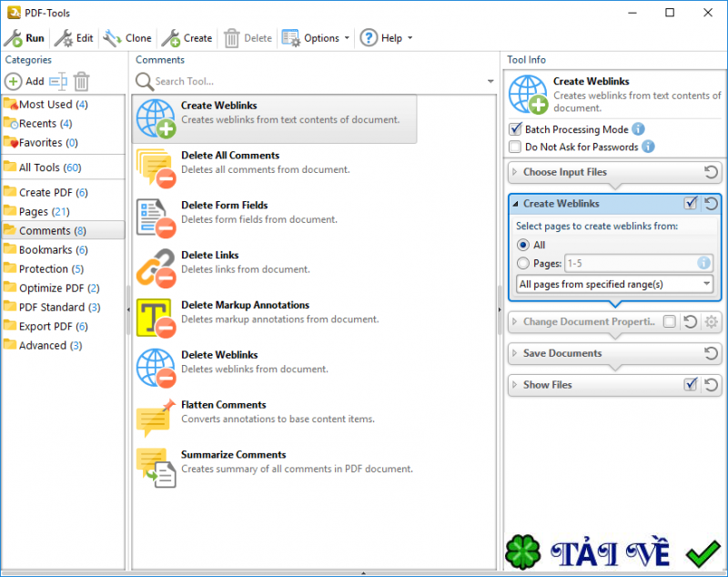Open Change Document Properties gear settings
Screen dimensions: 728x577
point(712,321)
